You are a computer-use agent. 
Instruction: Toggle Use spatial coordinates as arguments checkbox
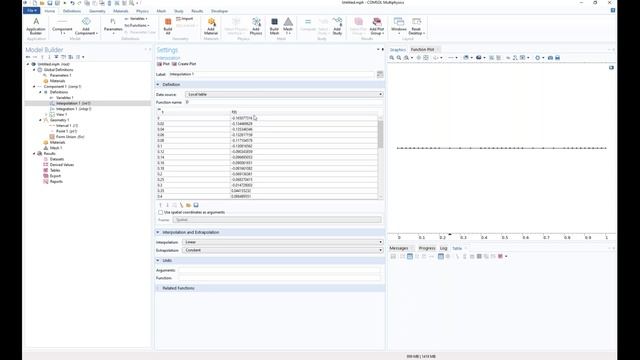(x=160, y=212)
